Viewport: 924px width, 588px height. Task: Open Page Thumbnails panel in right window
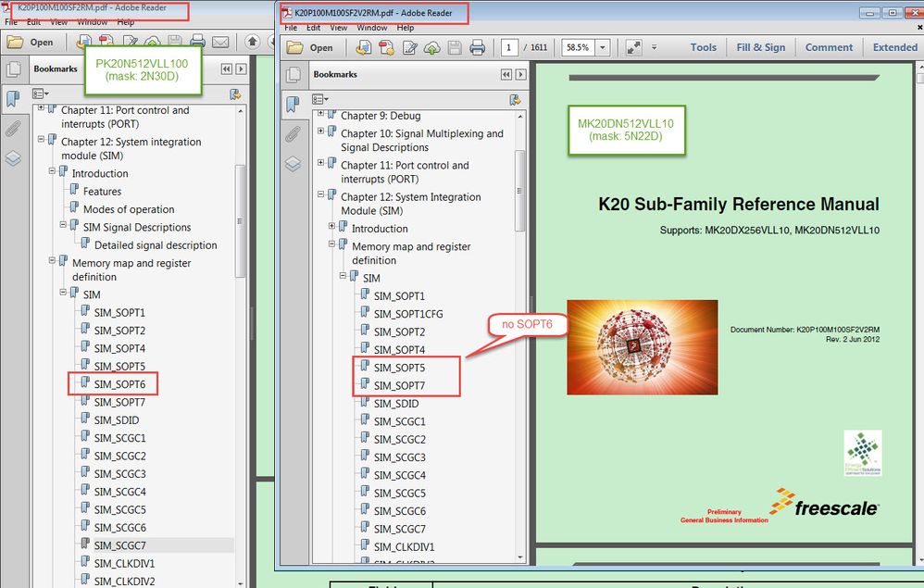[x=293, y=75]
